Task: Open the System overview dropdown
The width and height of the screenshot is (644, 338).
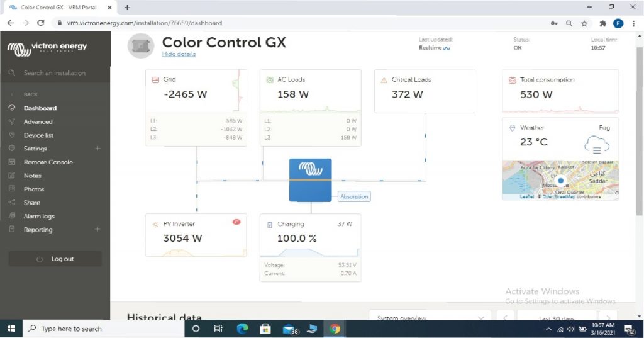Action: [430, 316]
